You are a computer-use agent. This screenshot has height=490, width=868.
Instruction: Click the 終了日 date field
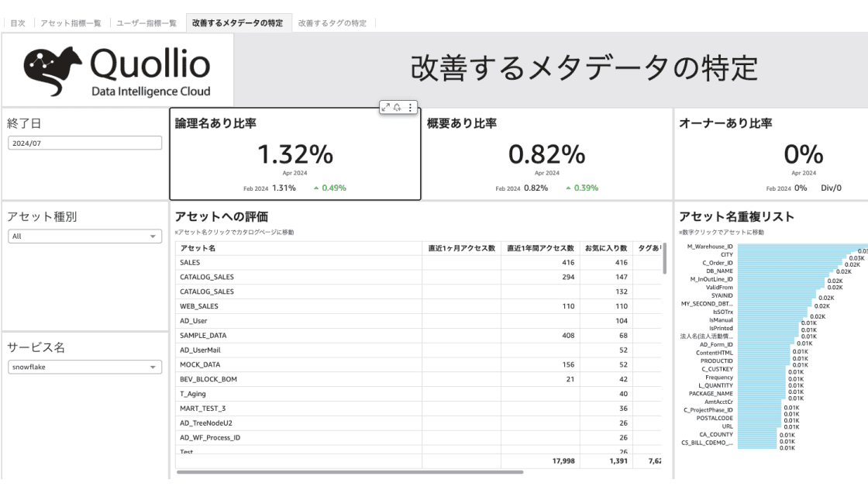coord(85,143)
